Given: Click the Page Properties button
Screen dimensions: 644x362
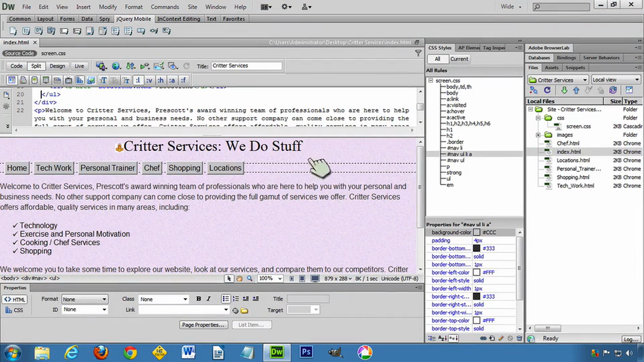Looking at the screenshot, I should point(202,324).
